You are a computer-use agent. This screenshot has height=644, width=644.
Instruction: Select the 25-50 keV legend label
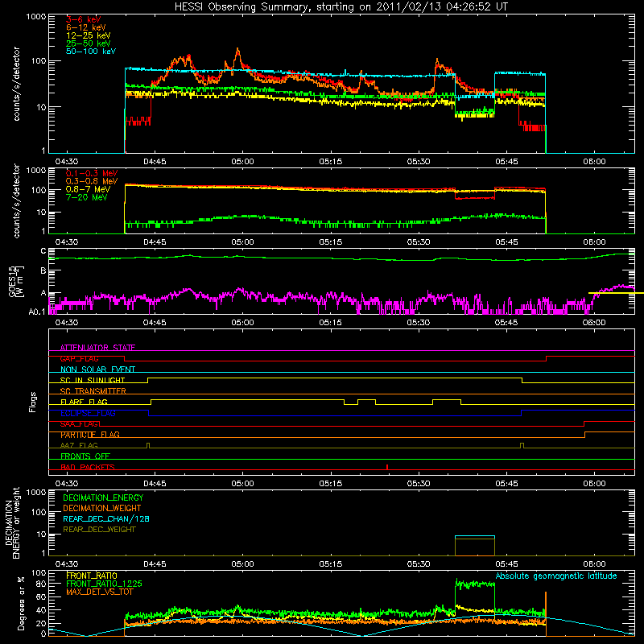coord(89,43)
